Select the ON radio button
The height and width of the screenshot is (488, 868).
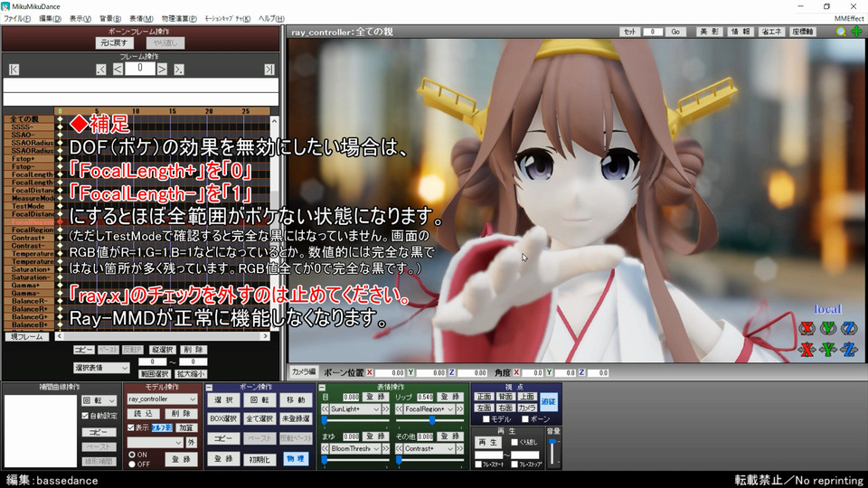[x=132, y=455]
